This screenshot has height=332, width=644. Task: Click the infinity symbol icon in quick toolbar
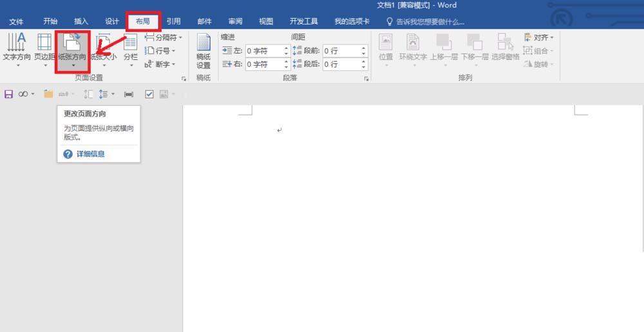click(23, 95)
